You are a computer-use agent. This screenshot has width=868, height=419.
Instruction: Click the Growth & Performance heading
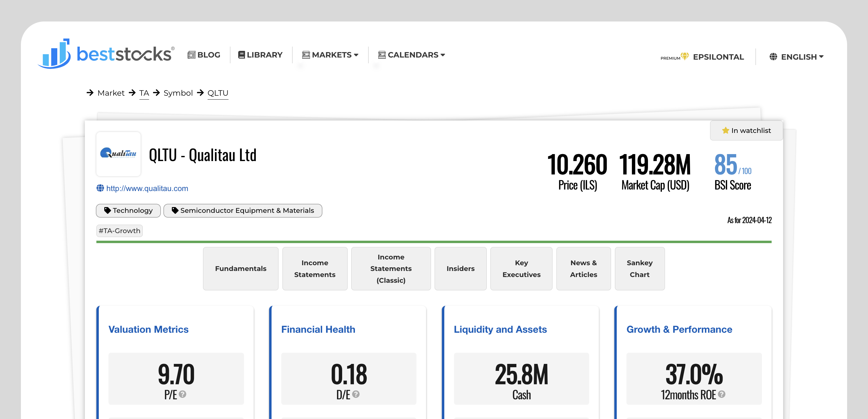pyautogui.click(x=679, y=329)
